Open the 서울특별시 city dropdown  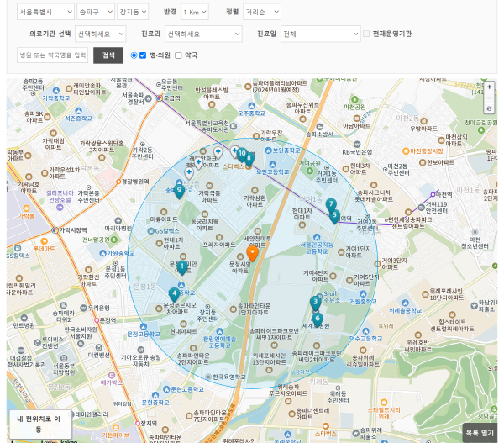(x=45, y=12)
